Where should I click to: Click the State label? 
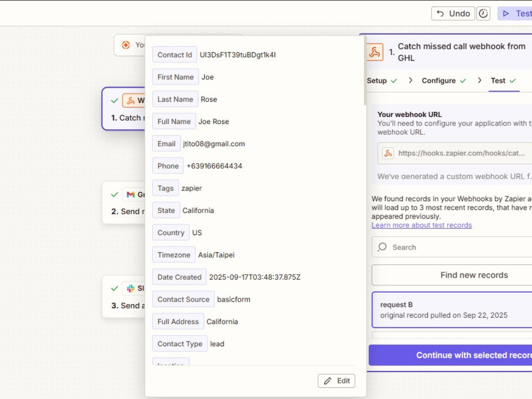[166, 210]
